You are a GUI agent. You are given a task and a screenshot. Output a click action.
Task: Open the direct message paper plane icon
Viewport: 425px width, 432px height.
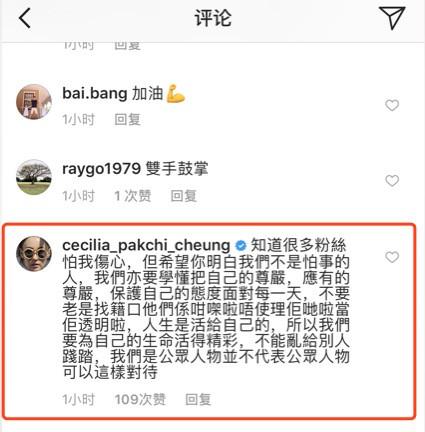(x=392, y=17)
